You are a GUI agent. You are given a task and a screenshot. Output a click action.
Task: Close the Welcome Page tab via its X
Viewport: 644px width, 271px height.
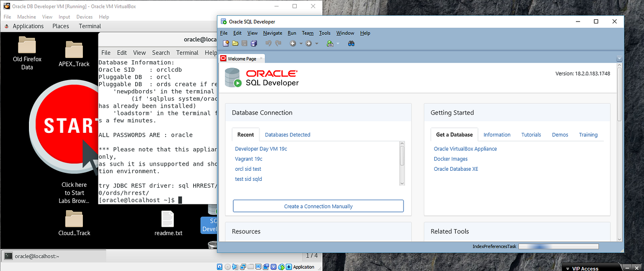[261, 59]
